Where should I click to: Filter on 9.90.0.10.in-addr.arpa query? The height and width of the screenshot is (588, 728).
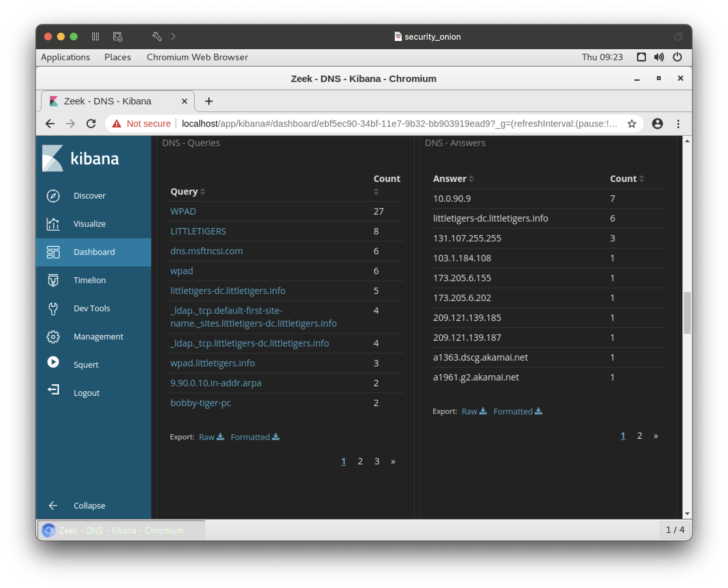216,383
